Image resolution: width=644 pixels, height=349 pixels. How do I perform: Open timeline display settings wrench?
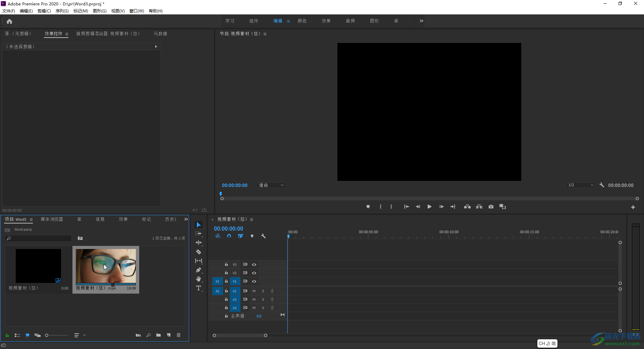point(263,236)
